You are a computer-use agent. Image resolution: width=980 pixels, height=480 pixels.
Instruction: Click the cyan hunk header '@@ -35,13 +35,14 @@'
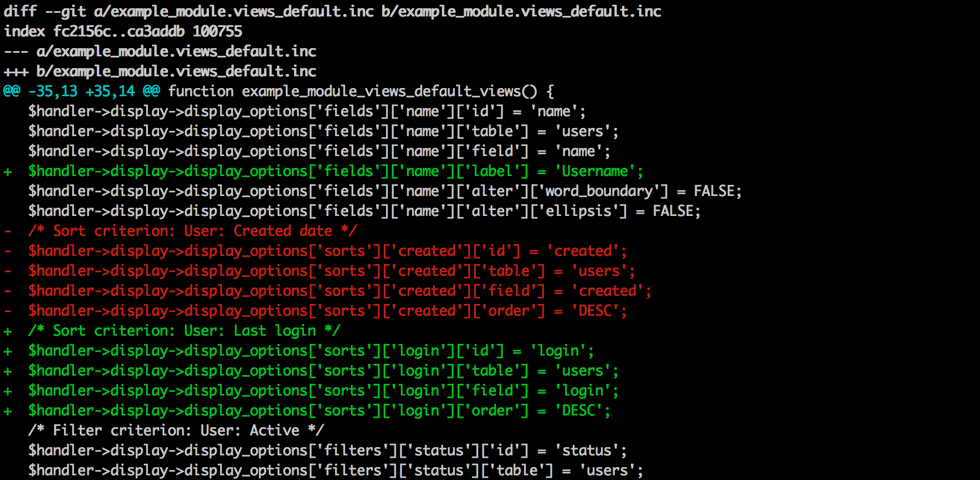82,92
